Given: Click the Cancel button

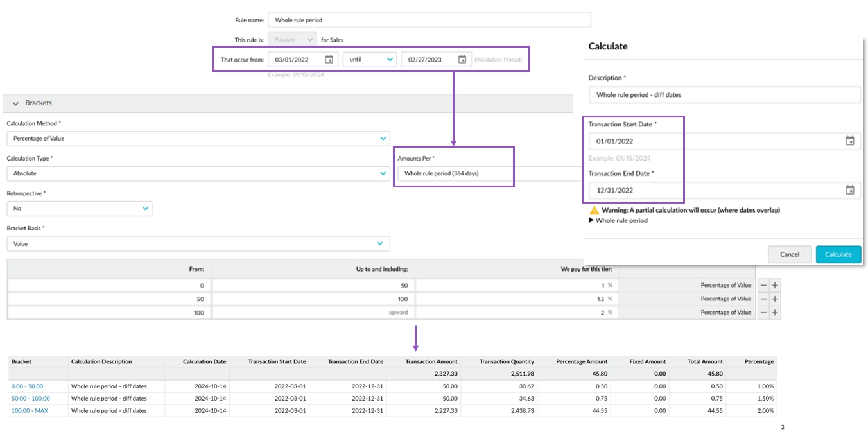Looking at the screenshot, I should (789, 254).
